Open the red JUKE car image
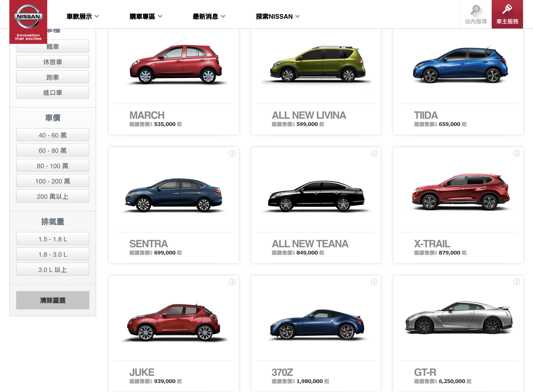Screen dimensions: 533x392 [x=174, y=322]
